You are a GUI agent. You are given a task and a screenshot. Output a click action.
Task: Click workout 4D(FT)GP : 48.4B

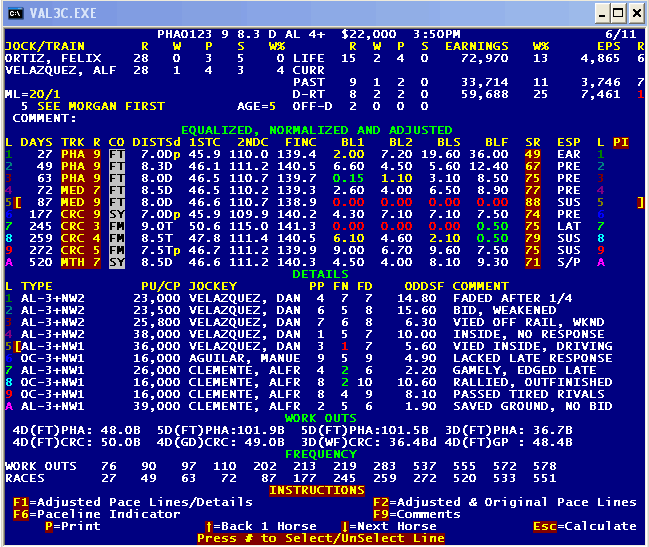point(509,442)
